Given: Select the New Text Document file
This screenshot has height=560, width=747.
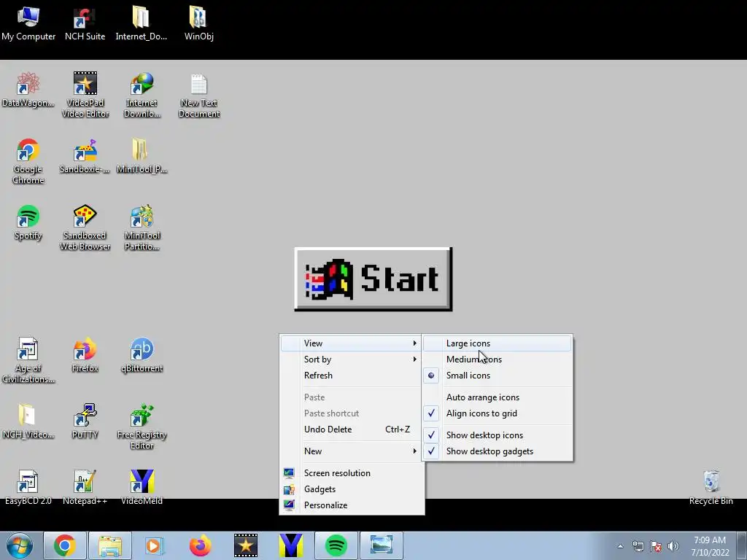Looking at the screenshot, I should [x=198, y=95].
